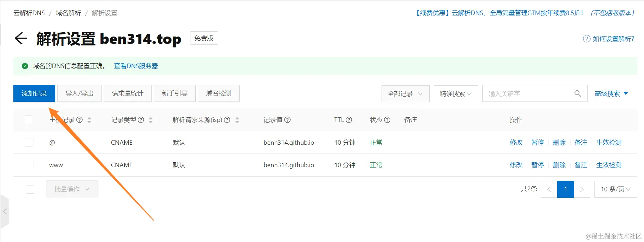Open 新手引导
This screenshot has height=242, width=644.
click(175, 93)
